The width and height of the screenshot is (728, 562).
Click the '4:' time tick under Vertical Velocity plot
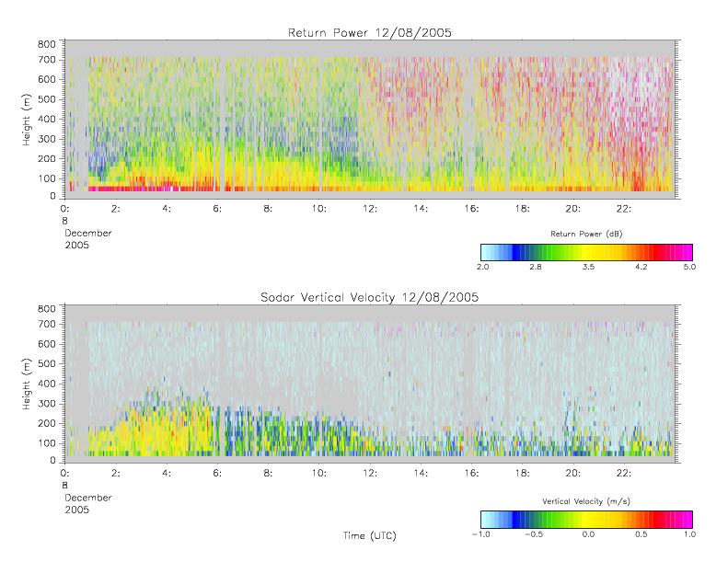coord(167,474)
